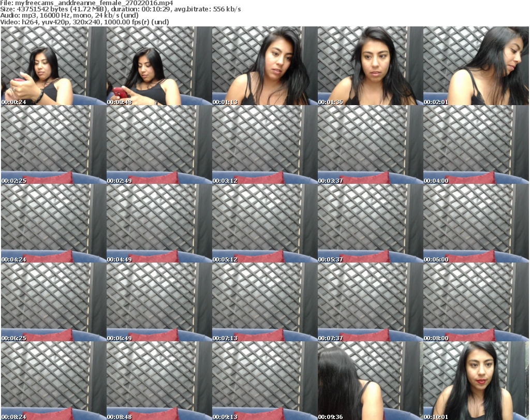Pick the thumbnail marked 00:02:01
Screen dimensions: 530x420
[x=476, y=66]
